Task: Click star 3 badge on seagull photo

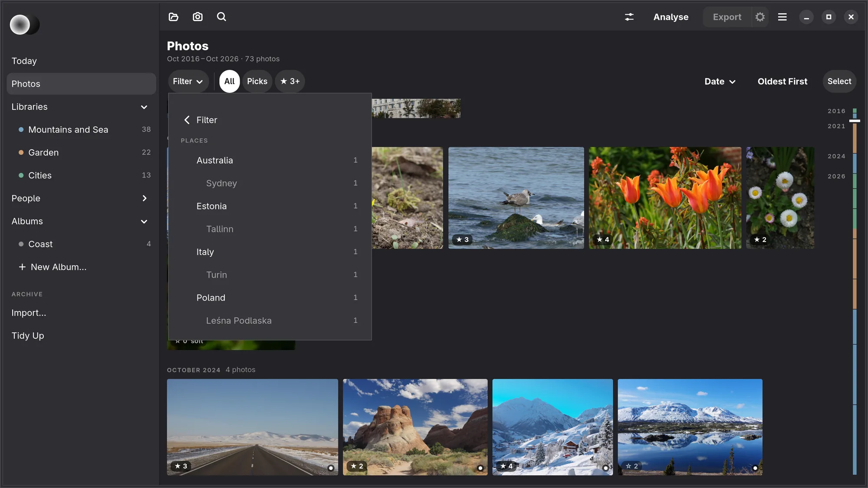Action: pyautogui.click(x=463, y=239)
